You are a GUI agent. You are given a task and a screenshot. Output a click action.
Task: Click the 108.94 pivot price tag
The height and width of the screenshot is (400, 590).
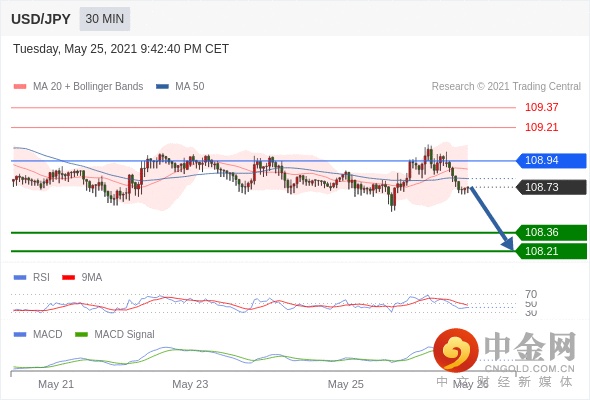click(551, 161)
